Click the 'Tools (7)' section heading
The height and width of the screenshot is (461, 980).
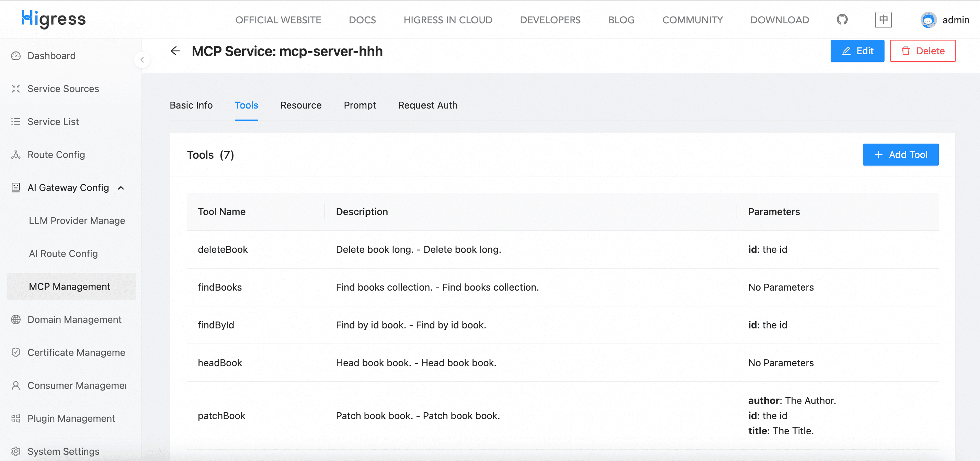click(210, 155)
